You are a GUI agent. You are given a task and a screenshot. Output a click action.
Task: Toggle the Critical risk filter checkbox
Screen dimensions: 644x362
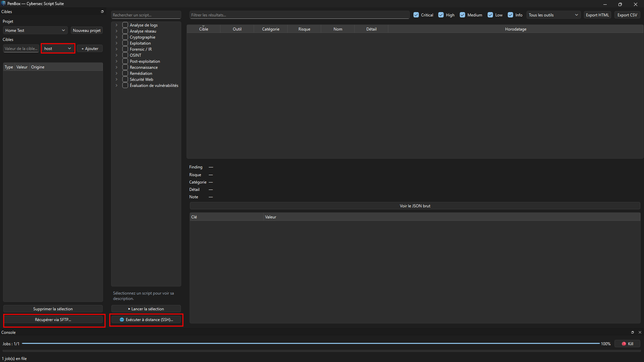tap(416, 15)
